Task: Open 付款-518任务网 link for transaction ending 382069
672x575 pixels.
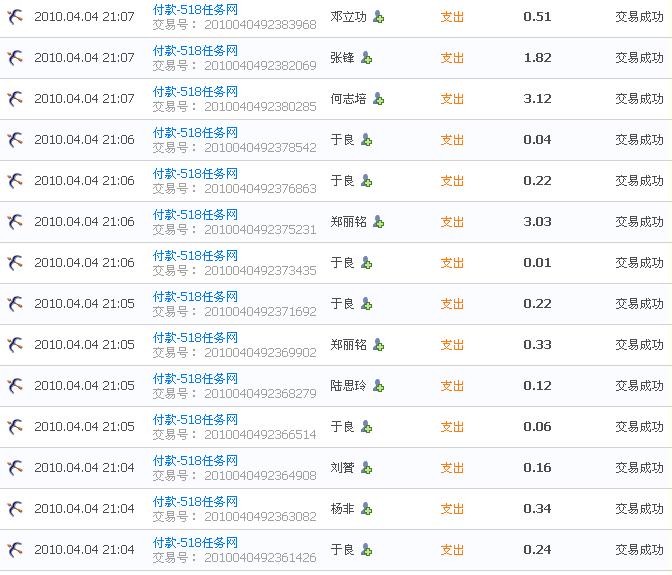Action: 195,50
